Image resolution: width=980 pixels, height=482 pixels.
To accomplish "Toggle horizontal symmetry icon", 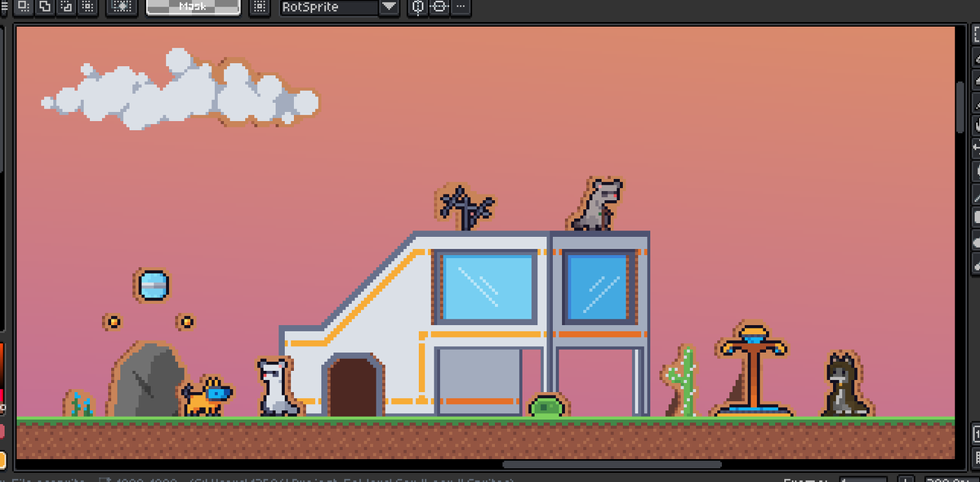I will [439, 7].
